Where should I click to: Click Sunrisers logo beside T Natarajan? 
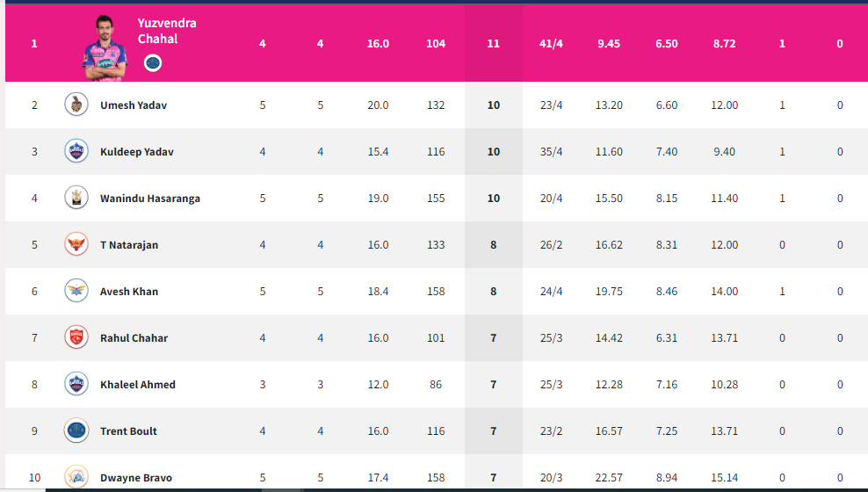[x=76, y=244]
